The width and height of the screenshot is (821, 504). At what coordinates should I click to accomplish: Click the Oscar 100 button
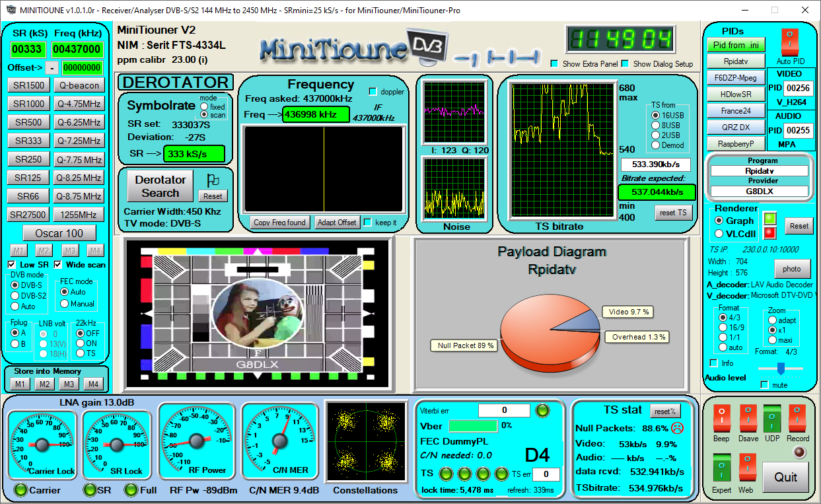[59, 233]
